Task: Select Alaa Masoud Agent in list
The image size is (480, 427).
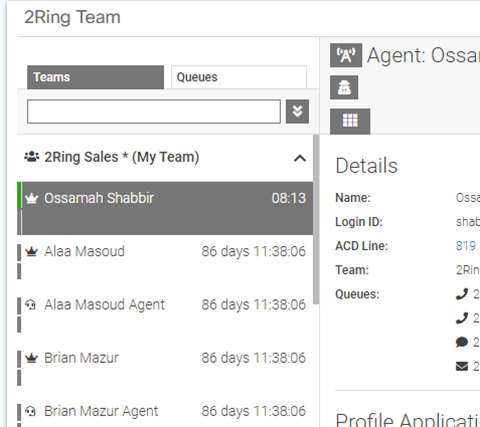Action: [x=165, y=315]
